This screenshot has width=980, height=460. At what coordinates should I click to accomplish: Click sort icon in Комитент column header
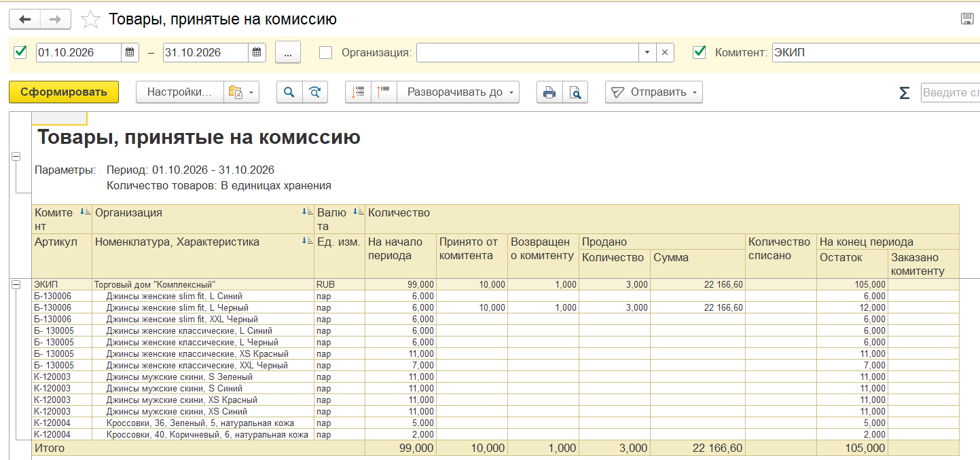[85, 212]
